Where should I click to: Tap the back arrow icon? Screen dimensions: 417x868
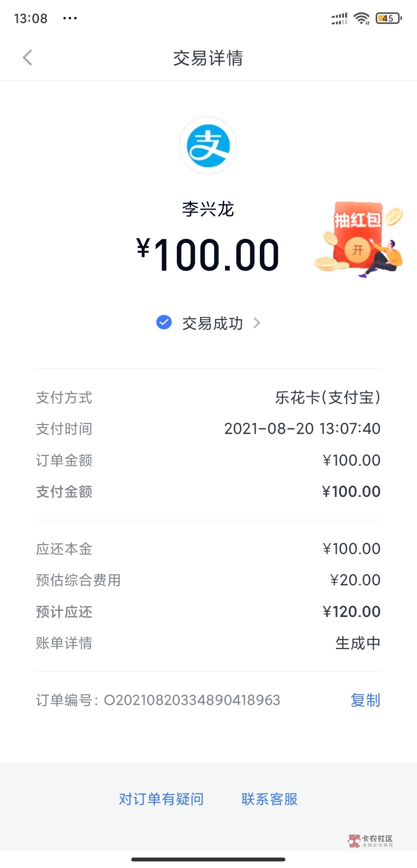(27, 58)
